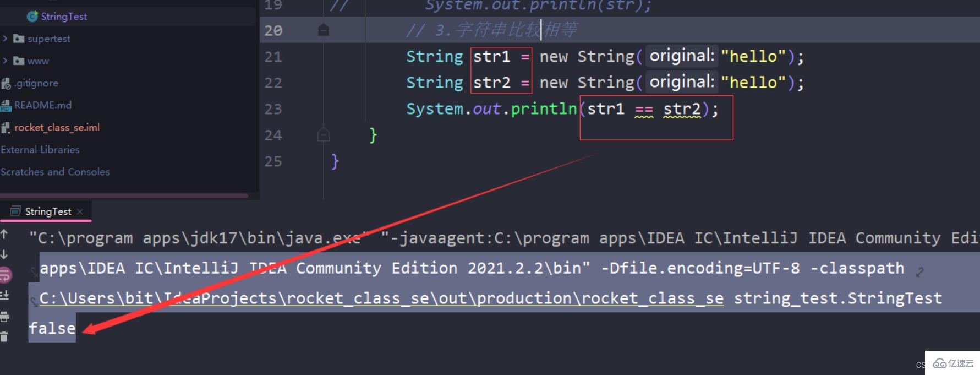Click the rocket_class_se output path link in console
This screenshot has width=980, height=375.
[381, 298]
